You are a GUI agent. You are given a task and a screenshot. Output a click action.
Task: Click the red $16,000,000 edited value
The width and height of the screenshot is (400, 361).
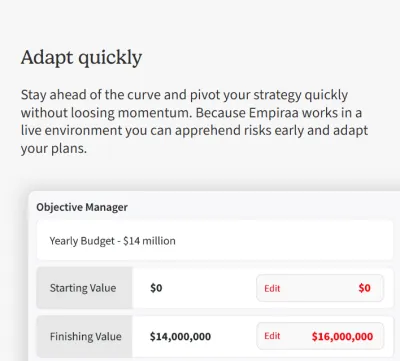342,336
